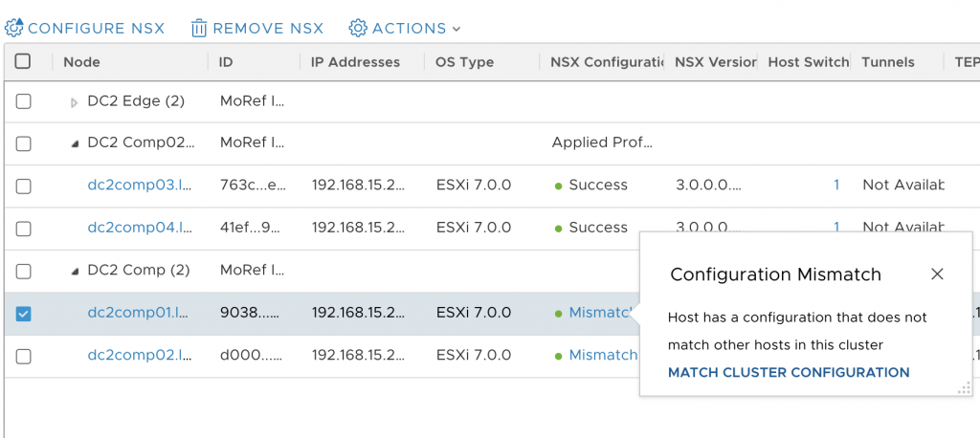Click the Configure NSX gear icon
This screenshot has width=980, height=438.
[13, 28]
